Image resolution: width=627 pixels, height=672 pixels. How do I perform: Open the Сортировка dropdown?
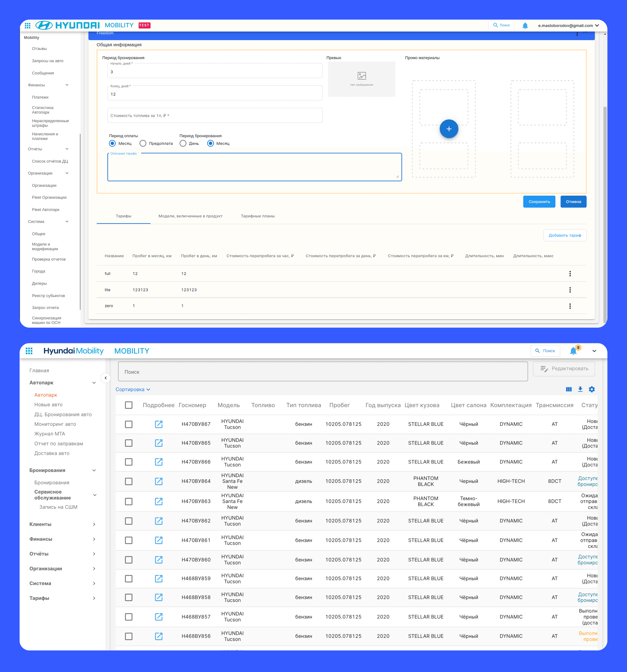[133, 389]
